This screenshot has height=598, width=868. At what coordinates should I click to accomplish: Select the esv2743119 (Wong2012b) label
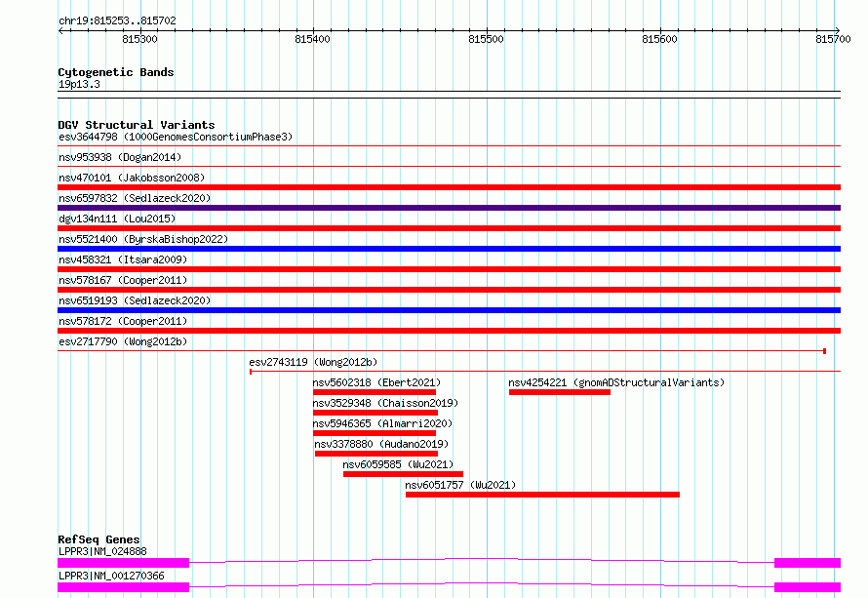click(x=313, y=362)
